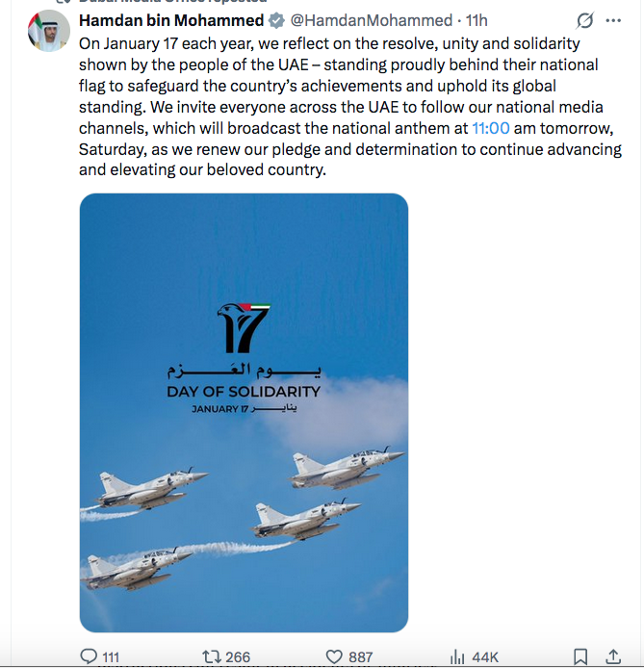The height and width of the screenshot is (668, 644).
Task: Open the view analytics icon
Action: tap(458, 656)
